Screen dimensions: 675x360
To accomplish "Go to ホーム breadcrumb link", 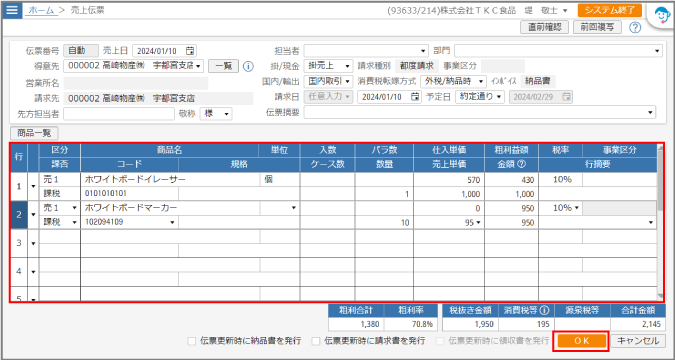I will [x=41, y=10].
